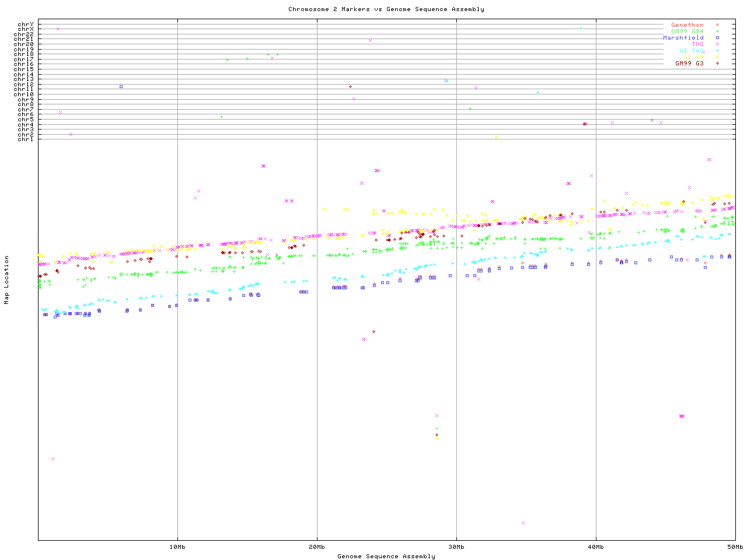Click the GM99 GB4 green plus symbol
The height and width of the screenshot is (560, 747).
click(717, 32)
